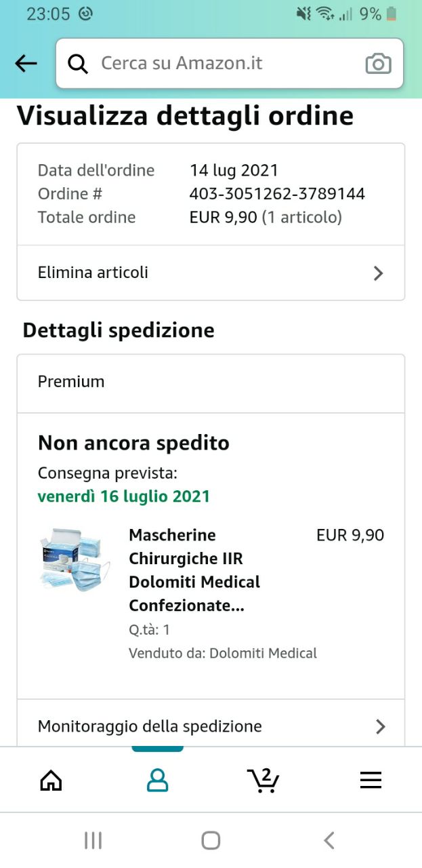Image resolution: width=422 pixels, height=868 pixels.
Task: Tap the masks product thumbnail
Action: coord(75,558)
